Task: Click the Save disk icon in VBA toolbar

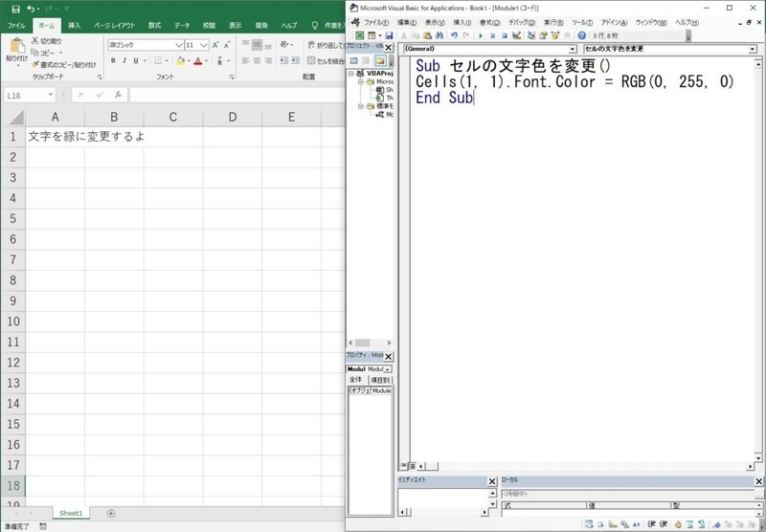Action: pos(389,35)
